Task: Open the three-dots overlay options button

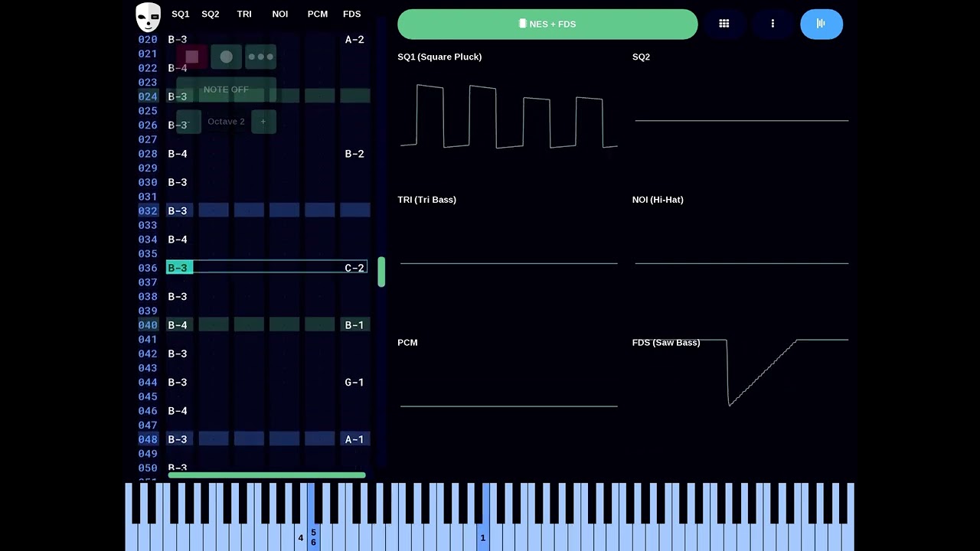Action: point(261,57)
